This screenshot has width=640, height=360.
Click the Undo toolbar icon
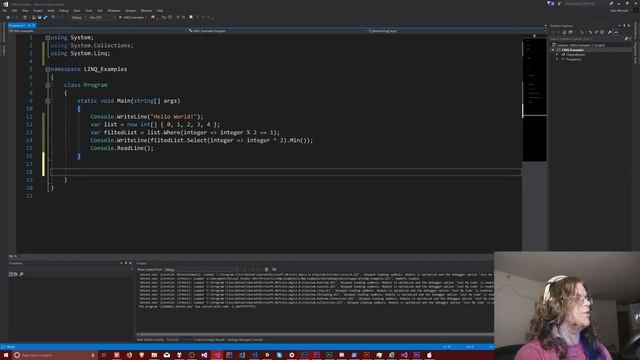[53, 18]
